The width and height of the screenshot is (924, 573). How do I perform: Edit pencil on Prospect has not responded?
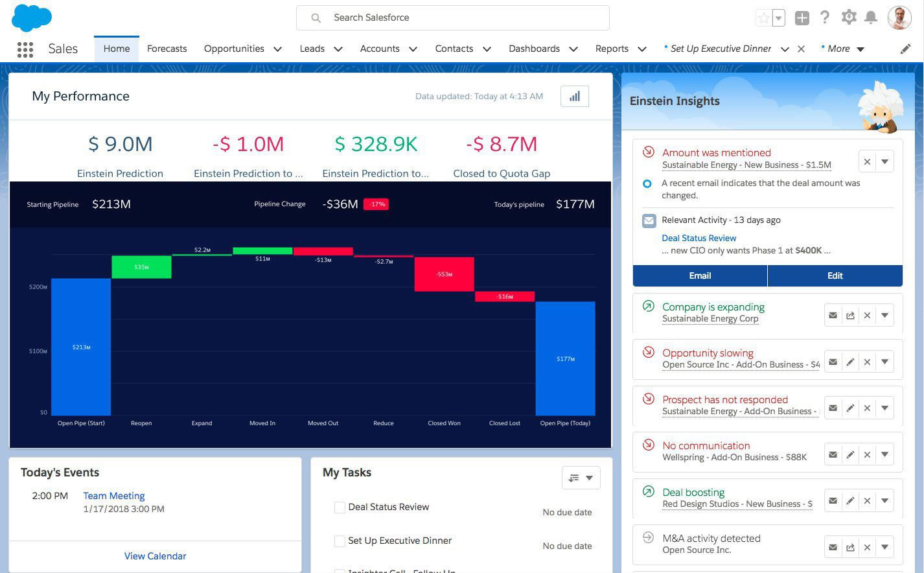(x=850, y=408)
